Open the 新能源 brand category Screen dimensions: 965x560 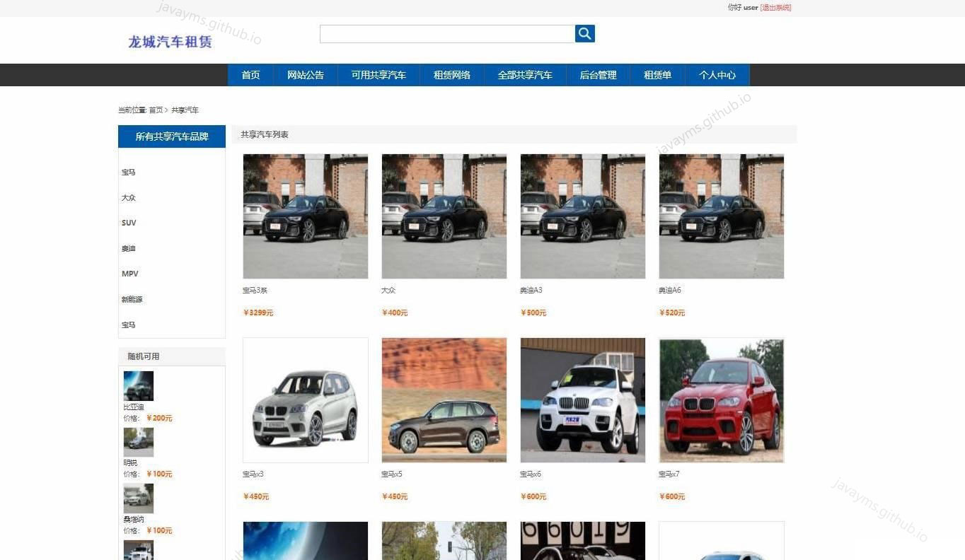pos(132,299)
